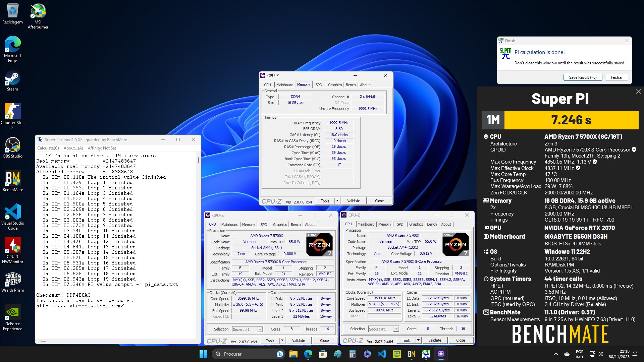The height and width of the screenshot is (362, 644).
Task: Click NVIDIA GeForce RTX 2070 text
Action: tap(579, 228)
